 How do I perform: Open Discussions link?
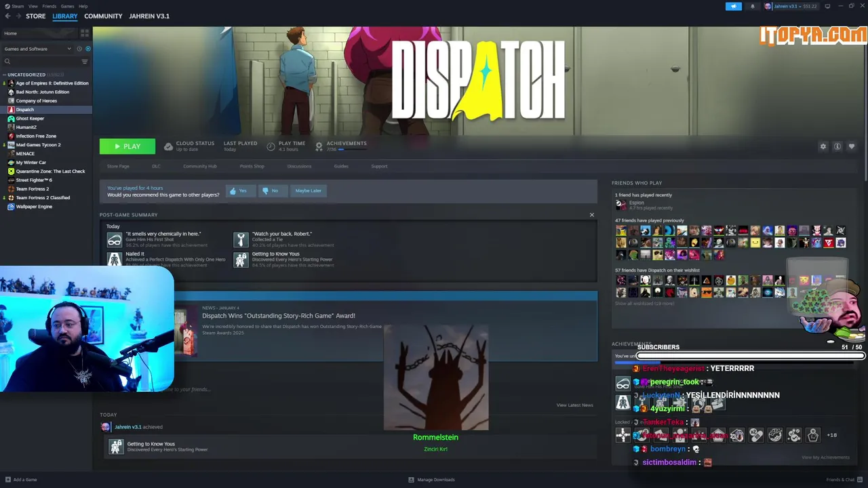299,166
